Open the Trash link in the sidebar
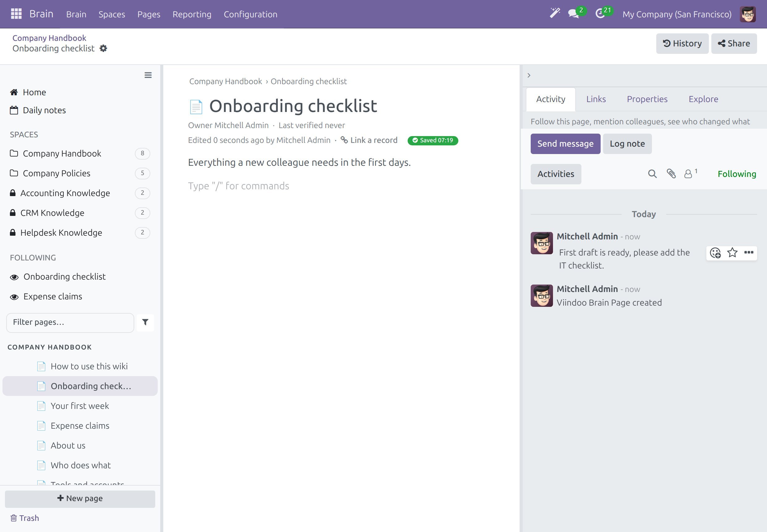The height and width of the screenshot is (532, 767). point(24,518)
